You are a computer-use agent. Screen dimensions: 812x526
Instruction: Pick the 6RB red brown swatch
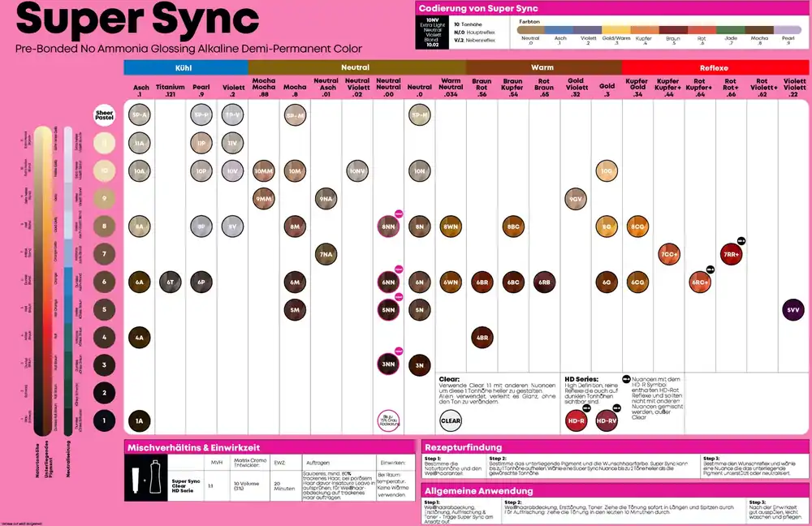(544, 282)
